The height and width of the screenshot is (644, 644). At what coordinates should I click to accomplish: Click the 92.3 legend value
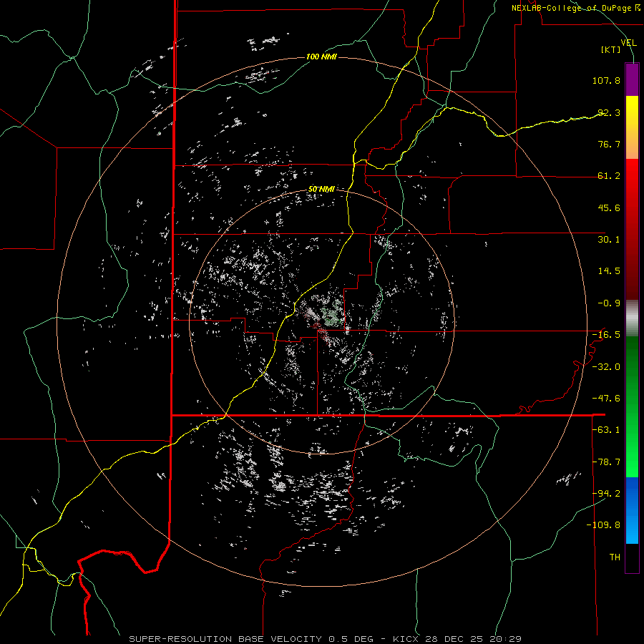(609, 112)
